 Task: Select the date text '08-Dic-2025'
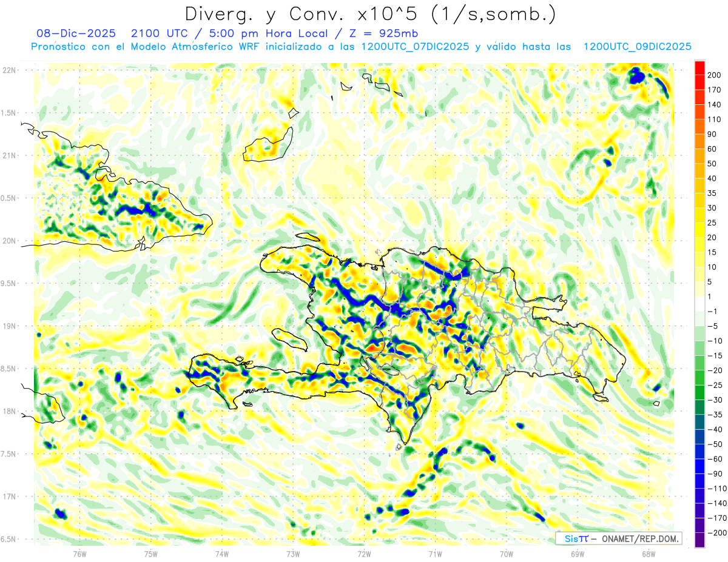click(x=76, y=33)
